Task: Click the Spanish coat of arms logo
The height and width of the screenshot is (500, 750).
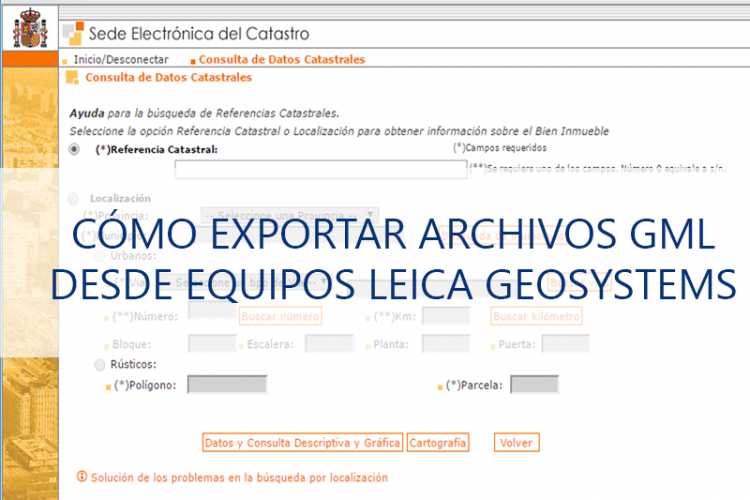Action: click(30, 28)
